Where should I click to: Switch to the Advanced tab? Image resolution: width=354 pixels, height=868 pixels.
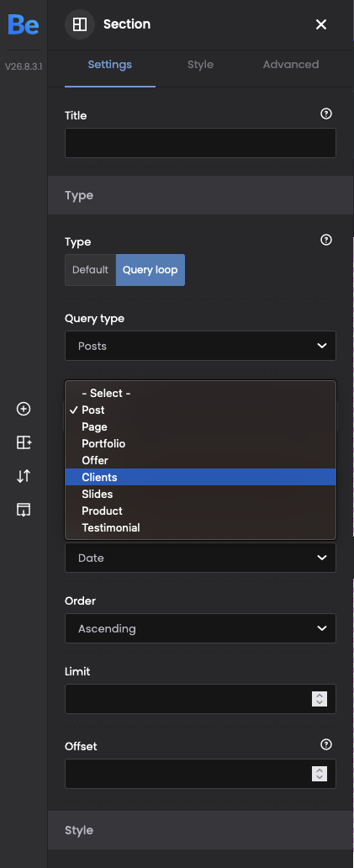(290, 65)
